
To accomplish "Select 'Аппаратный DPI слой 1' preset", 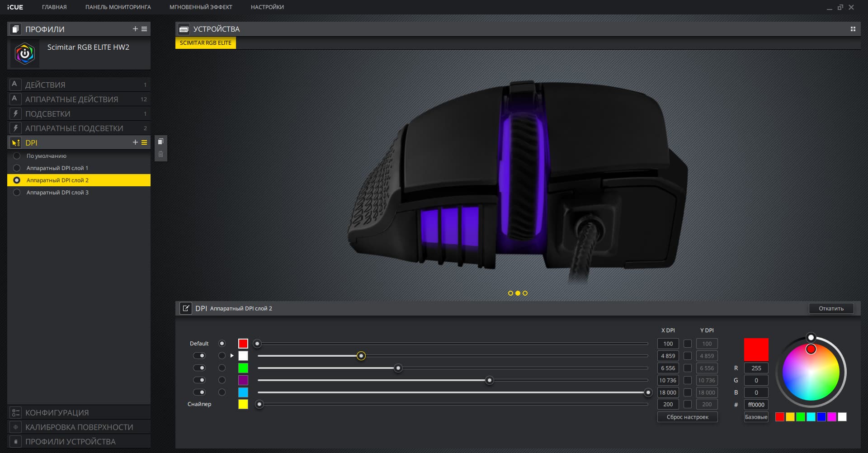I will pos(79,168).
